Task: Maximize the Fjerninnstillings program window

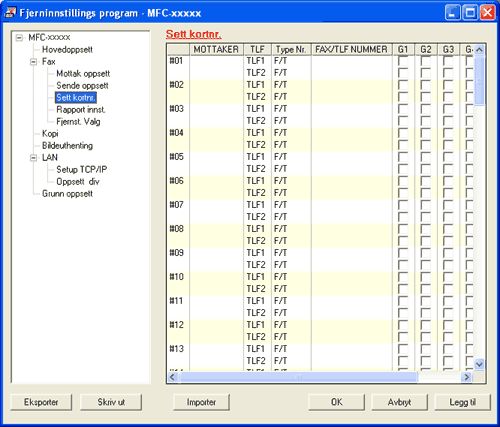Action: pos(470,13)
